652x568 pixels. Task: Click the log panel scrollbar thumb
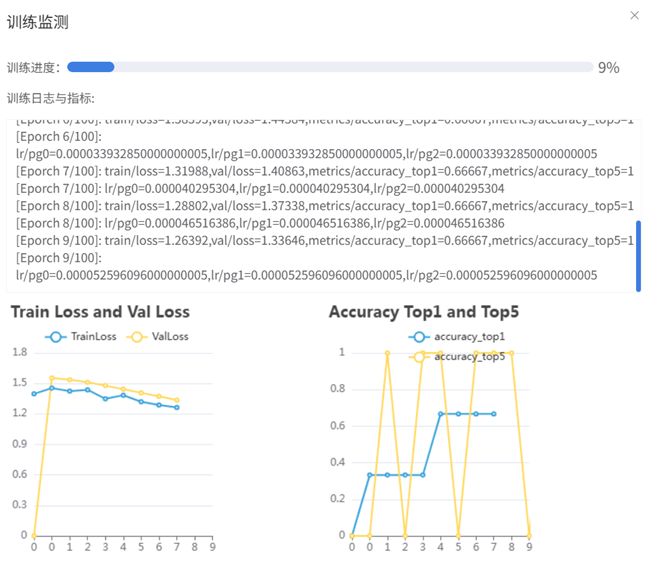pyautogui.click(x=639, y=256)
